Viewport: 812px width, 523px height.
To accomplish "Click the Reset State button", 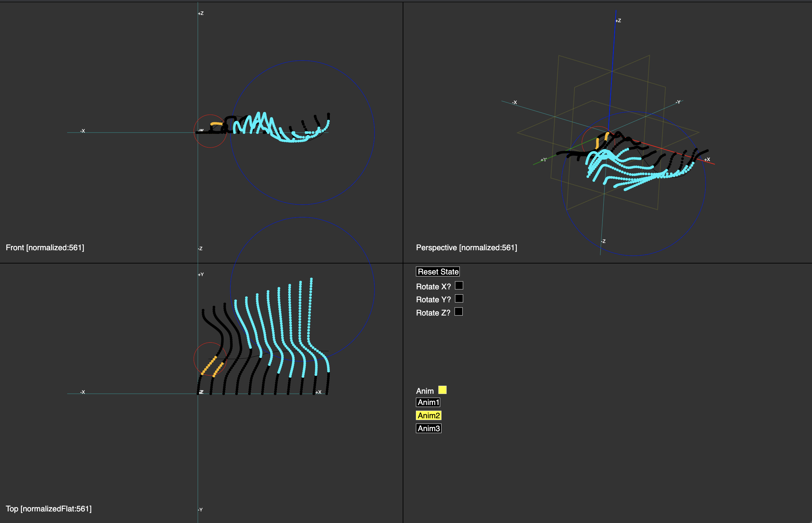I will click(x=438, y=272).
